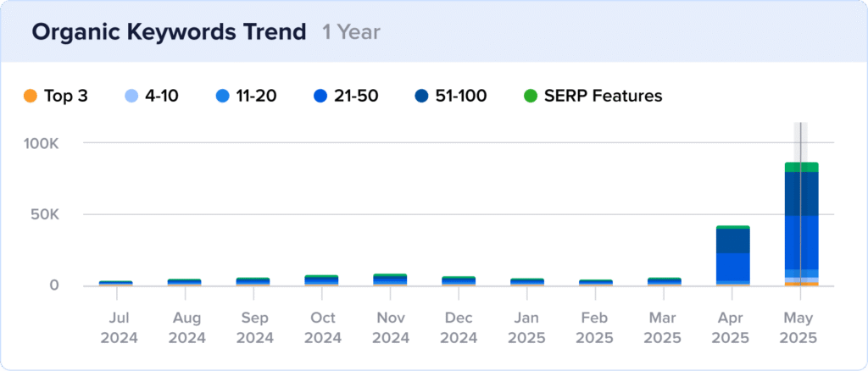Toggle the SERP Features legend series
This screenshot has height=371, width=868.
[593, 97]
